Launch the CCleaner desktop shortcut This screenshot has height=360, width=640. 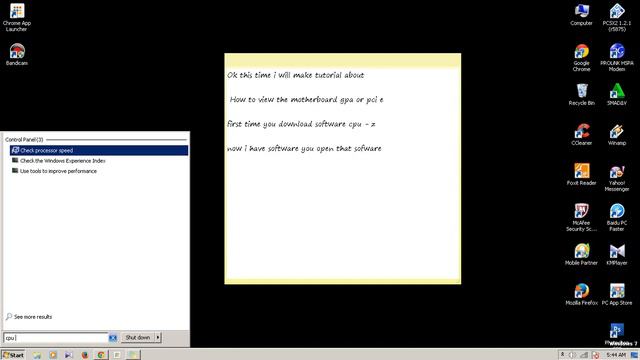point(581,134)
